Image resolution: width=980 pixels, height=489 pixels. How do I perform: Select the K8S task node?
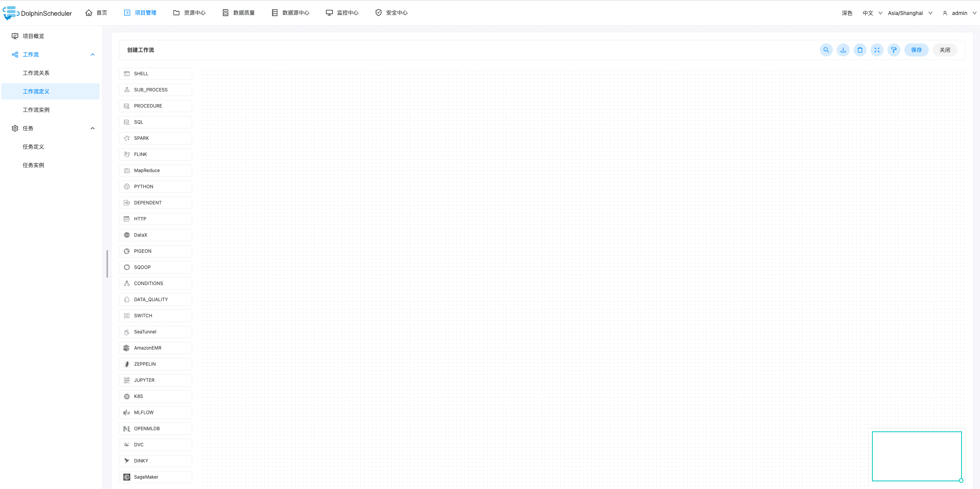(x=155, y=396)
